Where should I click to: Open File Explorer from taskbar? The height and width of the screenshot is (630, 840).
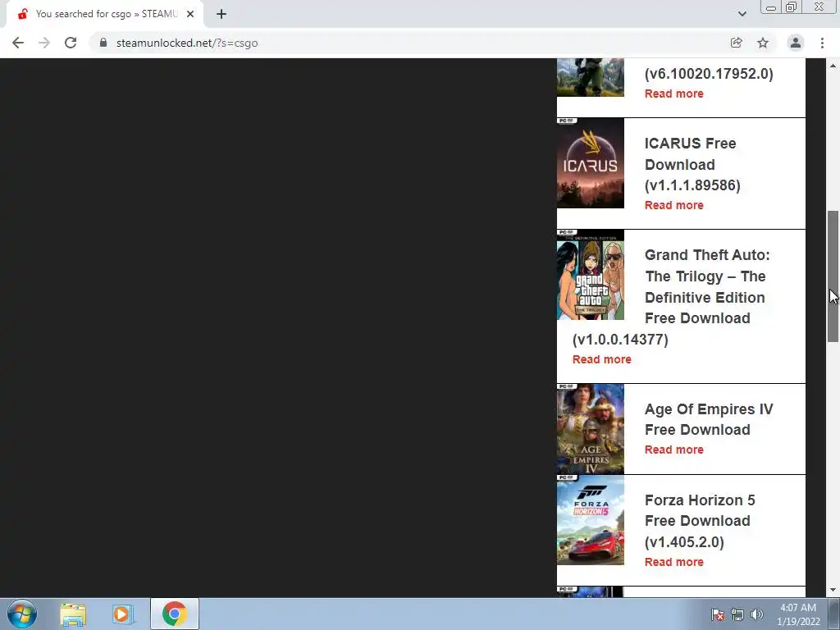point(73,614)
